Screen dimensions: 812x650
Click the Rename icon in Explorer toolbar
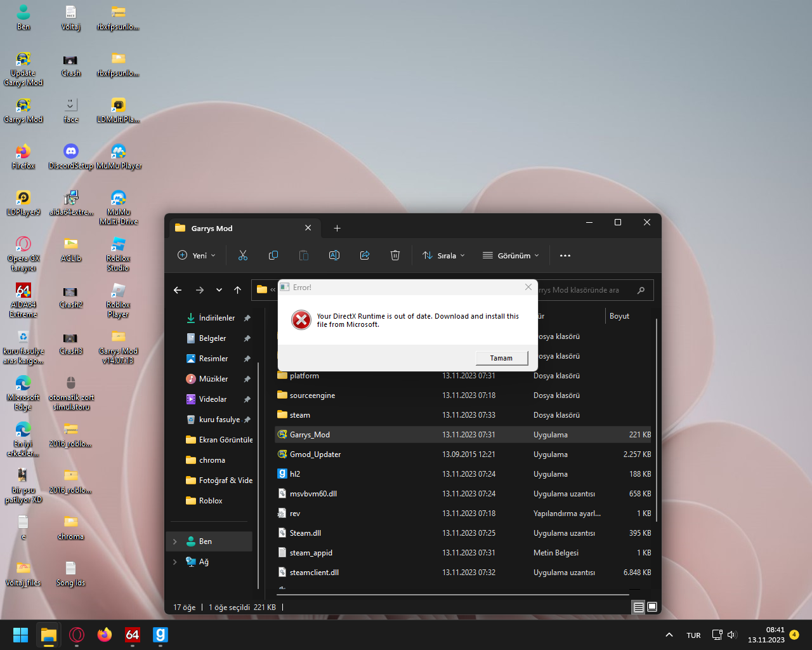(334, 255)
